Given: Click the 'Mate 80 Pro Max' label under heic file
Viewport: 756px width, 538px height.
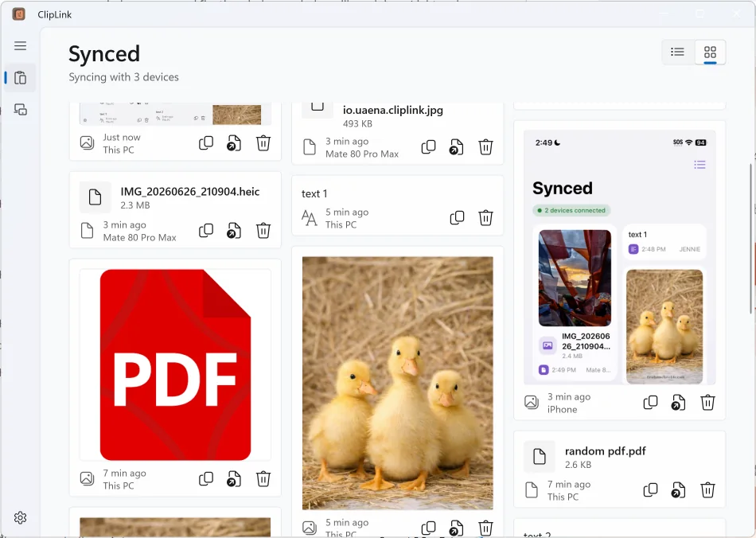Looking at the screenshot, I should 140,238.
